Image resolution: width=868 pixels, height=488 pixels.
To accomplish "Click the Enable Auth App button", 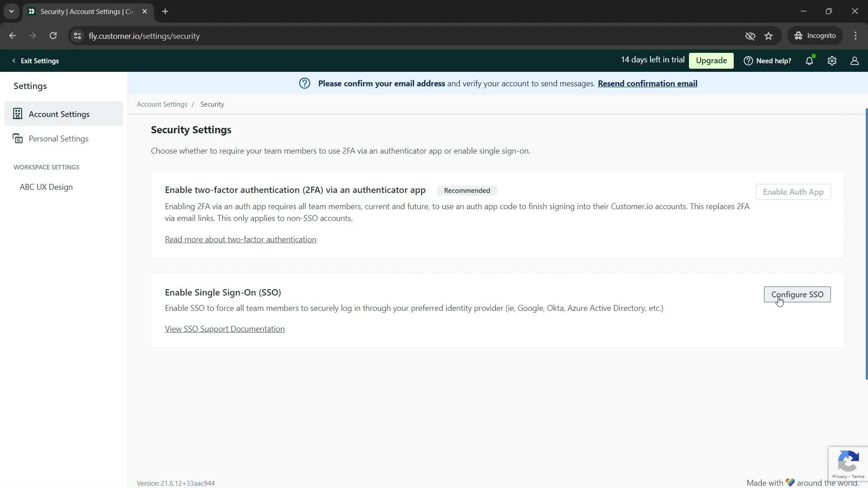I will coord(793,192).
